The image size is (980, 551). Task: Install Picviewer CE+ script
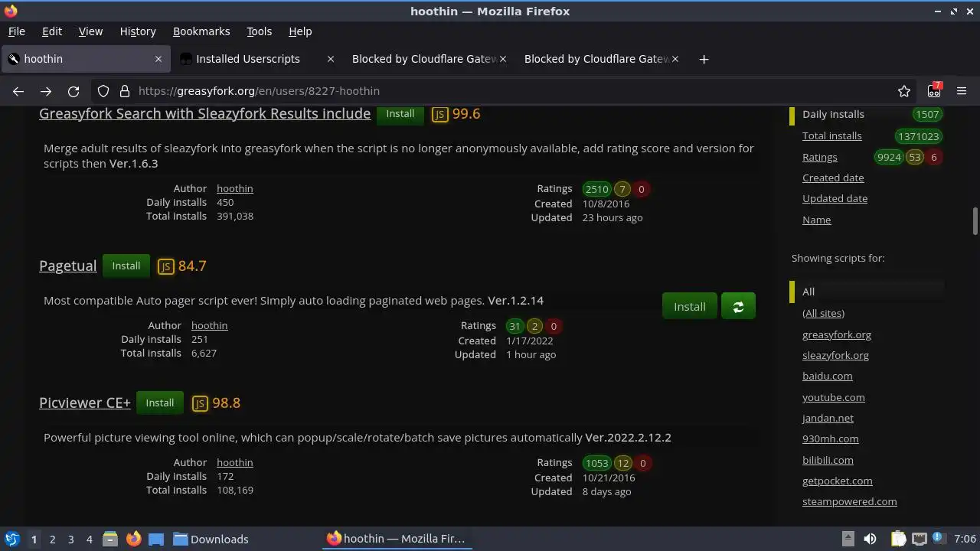tap(160, 403)
